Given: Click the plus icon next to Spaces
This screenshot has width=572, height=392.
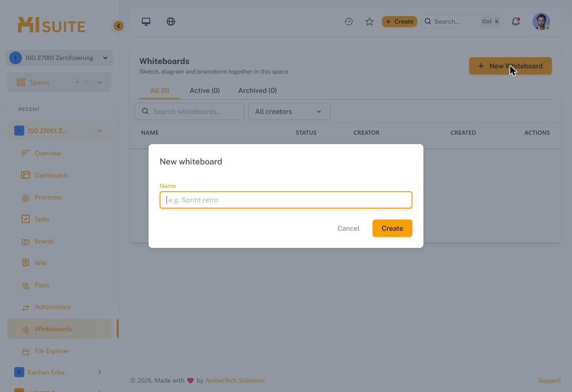Looking at the screenshot, I should (77, 82).
